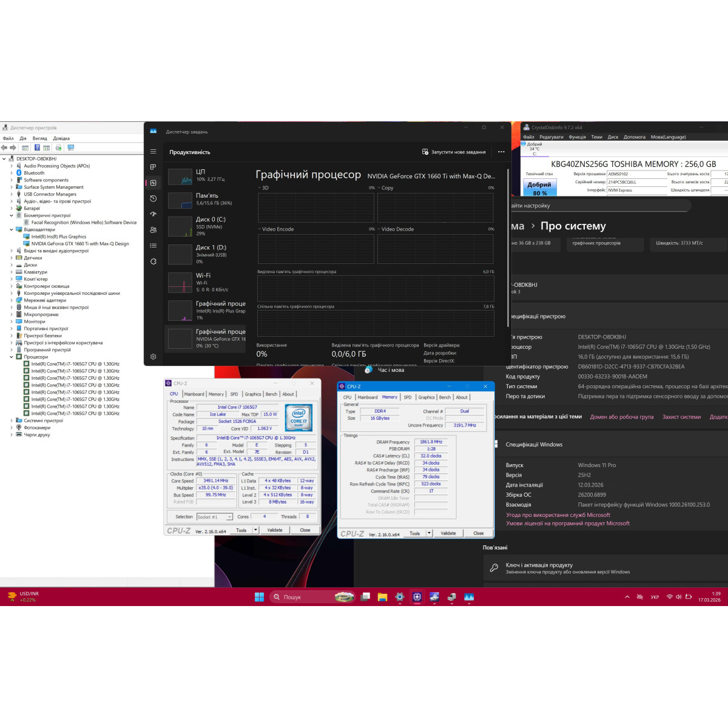Open the Вигляд menu in Device Manager
This screenshot has width=728, height=728.
click(39, 138)
